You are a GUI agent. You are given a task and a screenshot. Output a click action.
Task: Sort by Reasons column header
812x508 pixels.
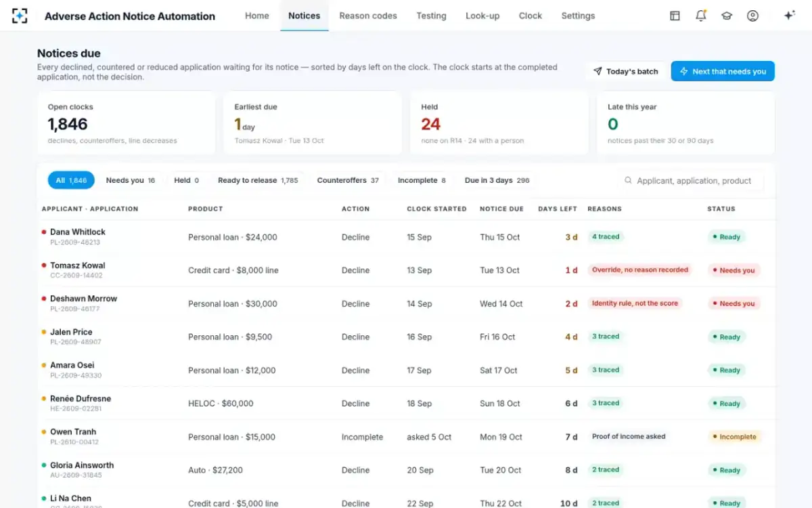(604, 209)
